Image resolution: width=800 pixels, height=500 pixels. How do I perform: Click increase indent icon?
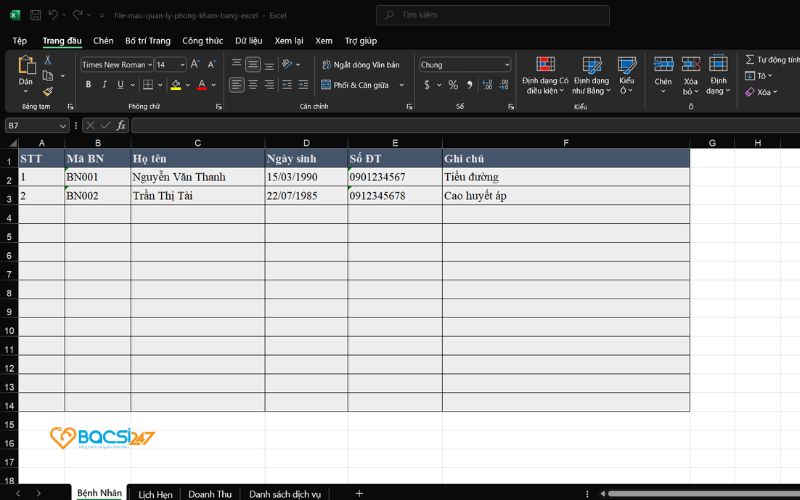(x=304, y=85)
